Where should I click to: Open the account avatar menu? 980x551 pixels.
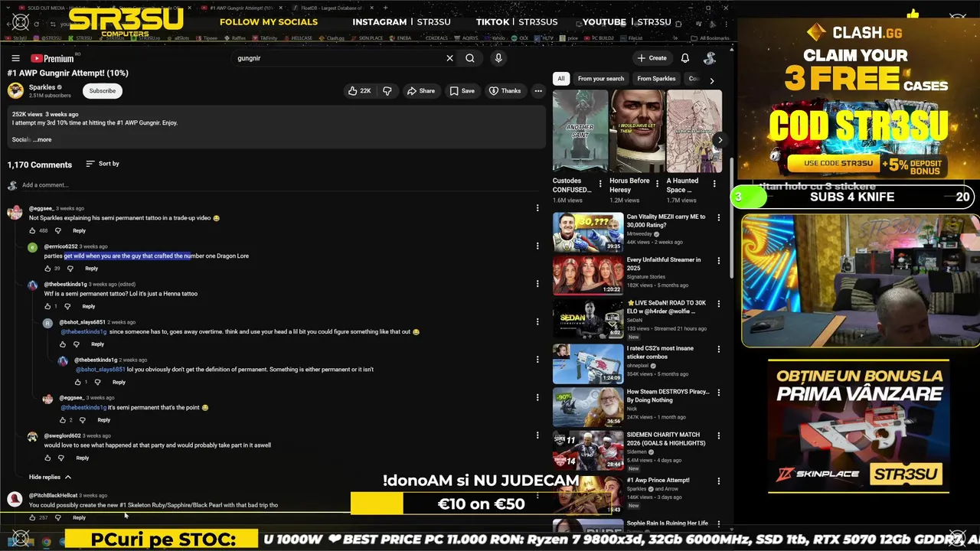[710, 58]
